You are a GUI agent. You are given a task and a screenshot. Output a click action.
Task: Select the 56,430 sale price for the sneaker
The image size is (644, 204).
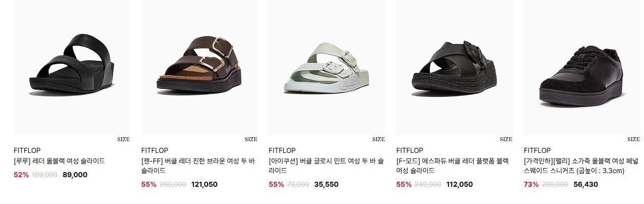(x=585, y=184)
